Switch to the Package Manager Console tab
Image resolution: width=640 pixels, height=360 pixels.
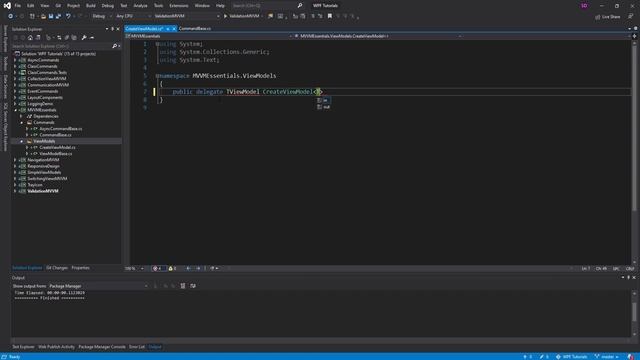102,347
